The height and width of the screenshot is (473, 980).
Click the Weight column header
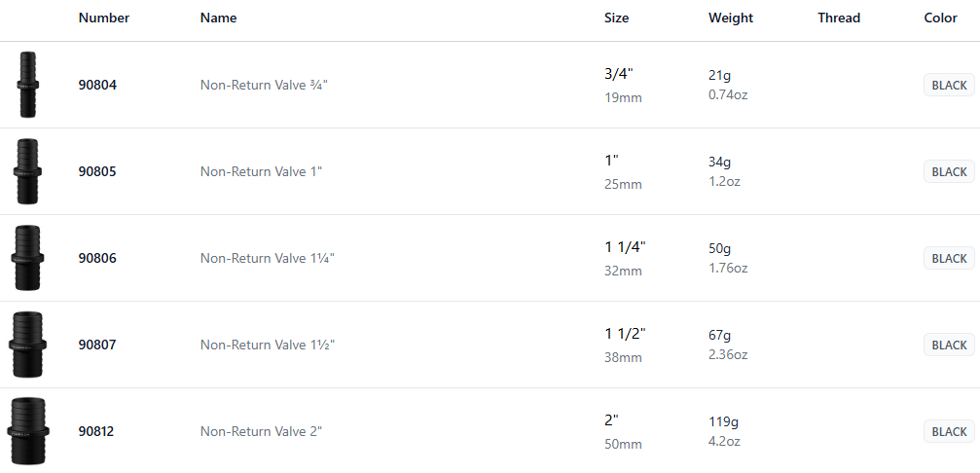(x=731, y=18)
